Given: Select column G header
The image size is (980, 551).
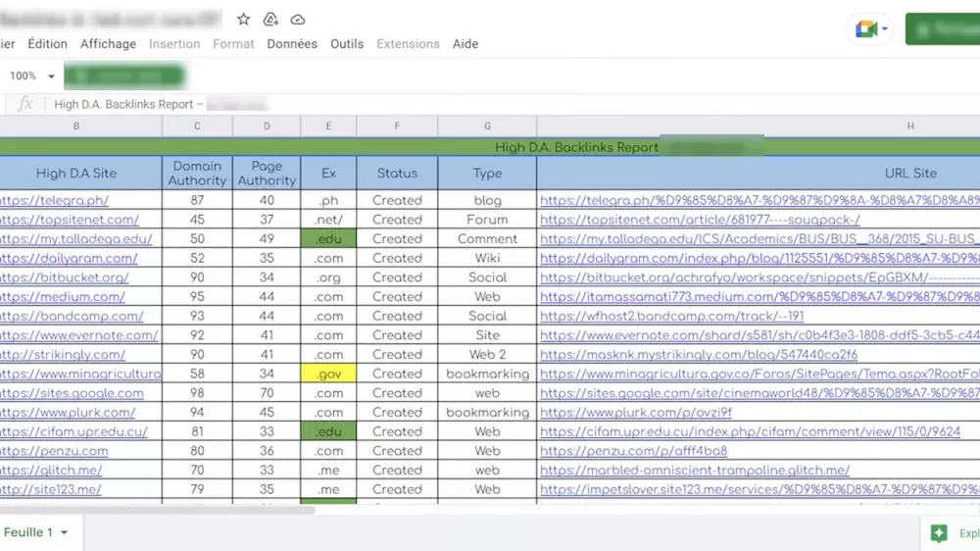Looking at the screenshot, I should coord(487,125).
